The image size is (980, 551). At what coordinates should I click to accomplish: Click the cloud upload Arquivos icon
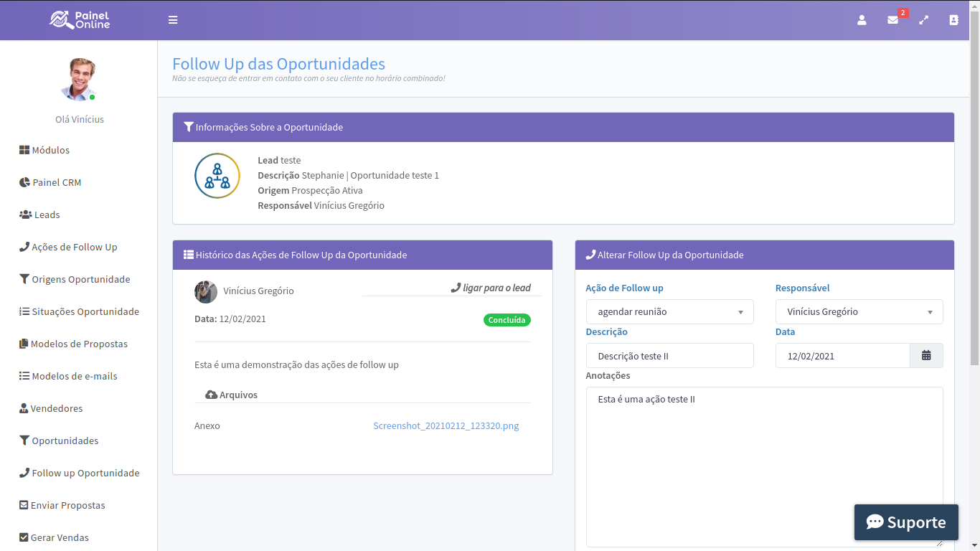coord(211,395)
